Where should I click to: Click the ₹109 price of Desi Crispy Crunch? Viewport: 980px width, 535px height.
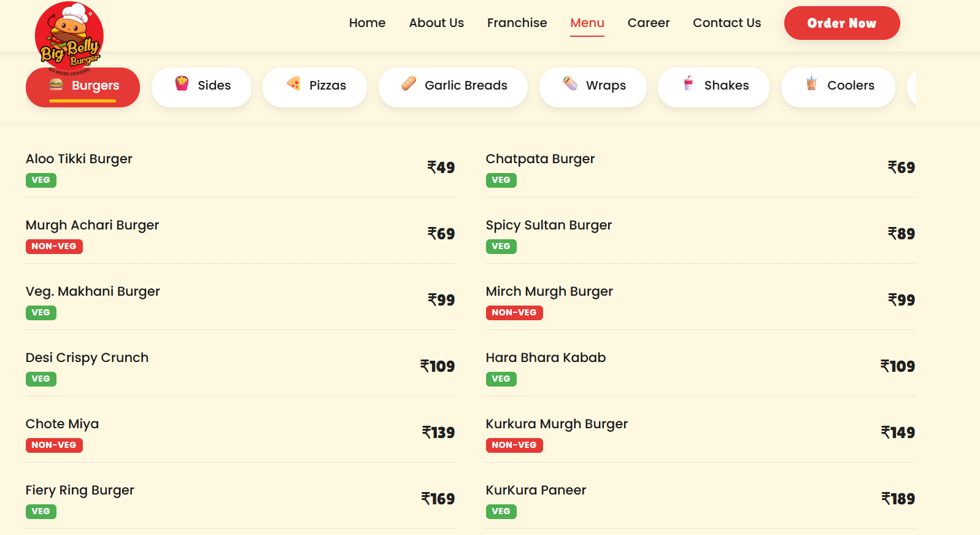[x=438, y=366]
